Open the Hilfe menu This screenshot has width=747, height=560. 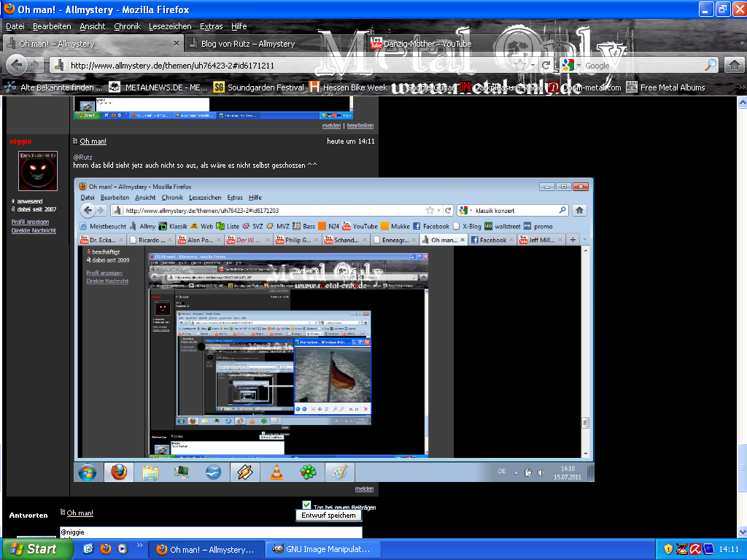point(239,26)
